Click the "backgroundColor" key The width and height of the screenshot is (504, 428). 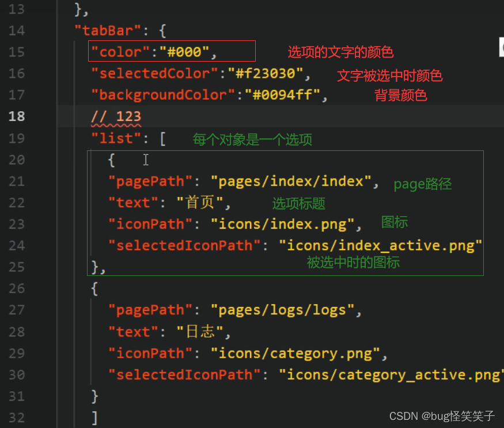tap(163, 95)
